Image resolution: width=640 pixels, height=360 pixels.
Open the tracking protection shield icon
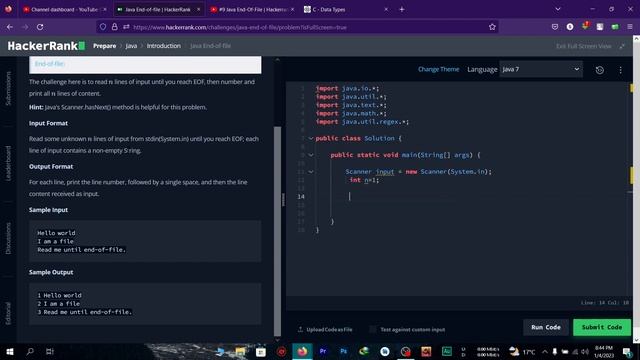pos(103,27)
